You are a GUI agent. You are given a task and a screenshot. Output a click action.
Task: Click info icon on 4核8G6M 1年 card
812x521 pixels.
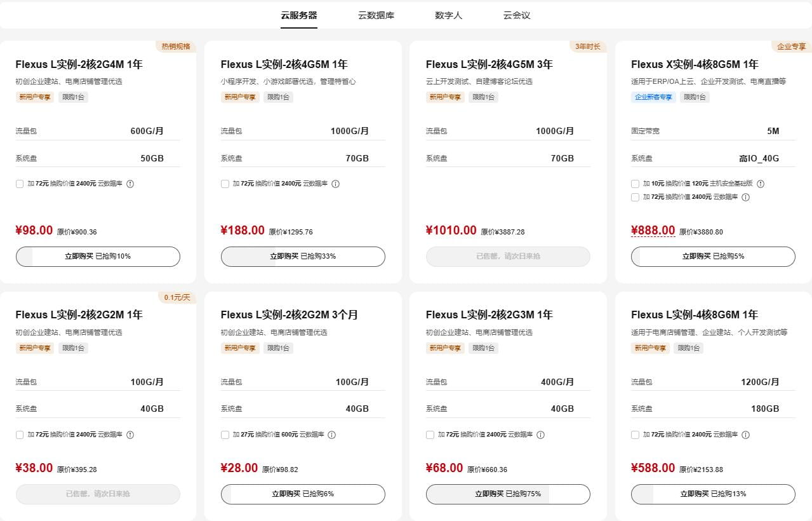click(746, 435)
